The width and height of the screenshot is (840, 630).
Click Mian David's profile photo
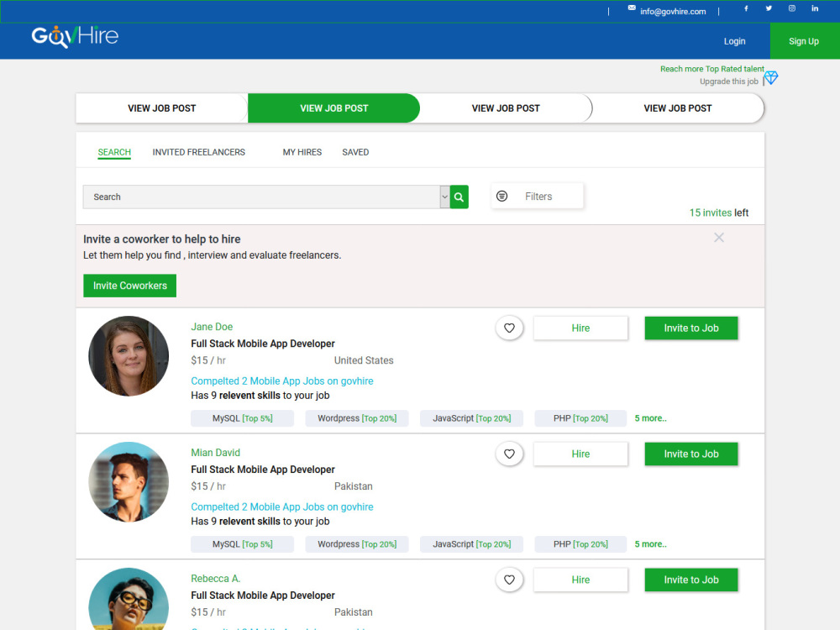[x=129, y=481]
